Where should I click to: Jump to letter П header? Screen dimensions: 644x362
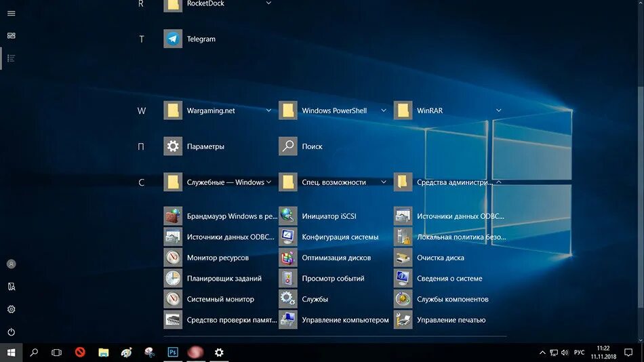141,146
